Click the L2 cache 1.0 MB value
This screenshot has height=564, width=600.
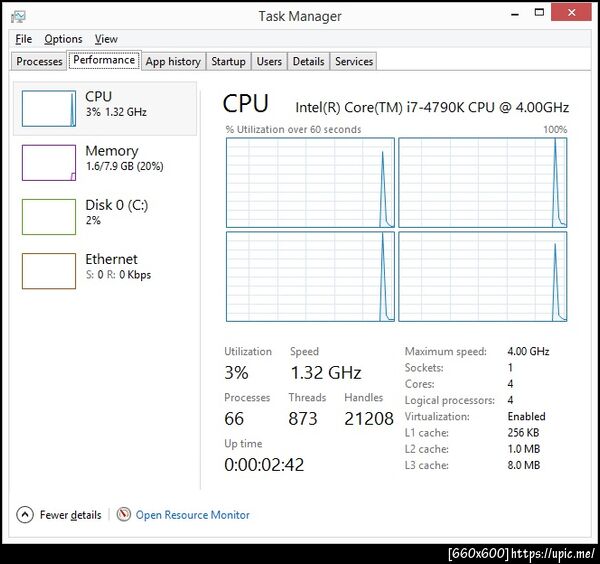(524, 449)
